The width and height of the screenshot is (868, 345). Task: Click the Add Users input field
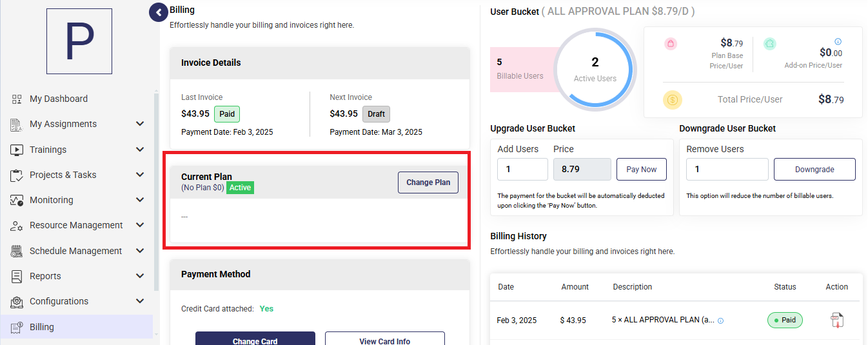[x=522, y=170]
